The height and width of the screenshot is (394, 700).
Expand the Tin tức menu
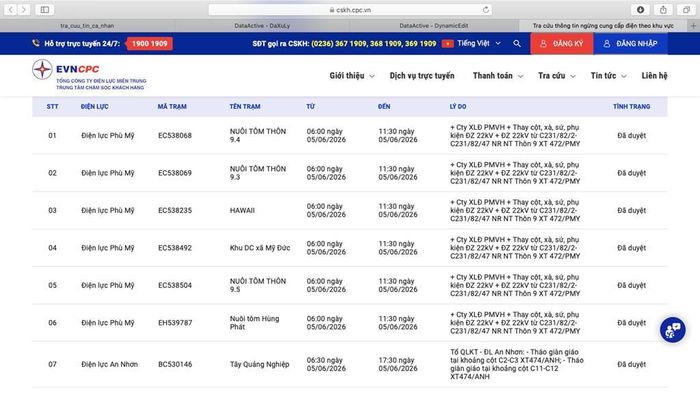click(608, 76)
